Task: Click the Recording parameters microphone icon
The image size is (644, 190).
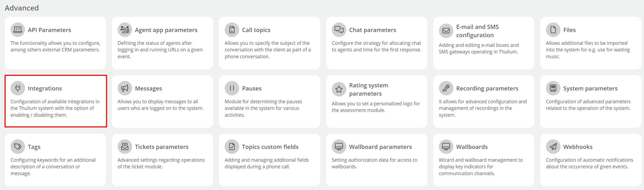Action: pos(446,88)
